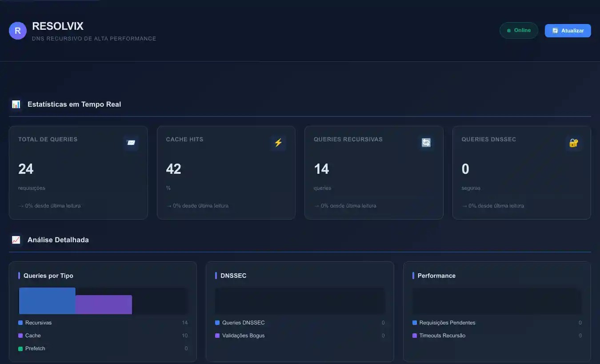Viewport: 600px width, 364px height.
Task: Click the purple Cache bar segment
Action: (x=104, y=304)
